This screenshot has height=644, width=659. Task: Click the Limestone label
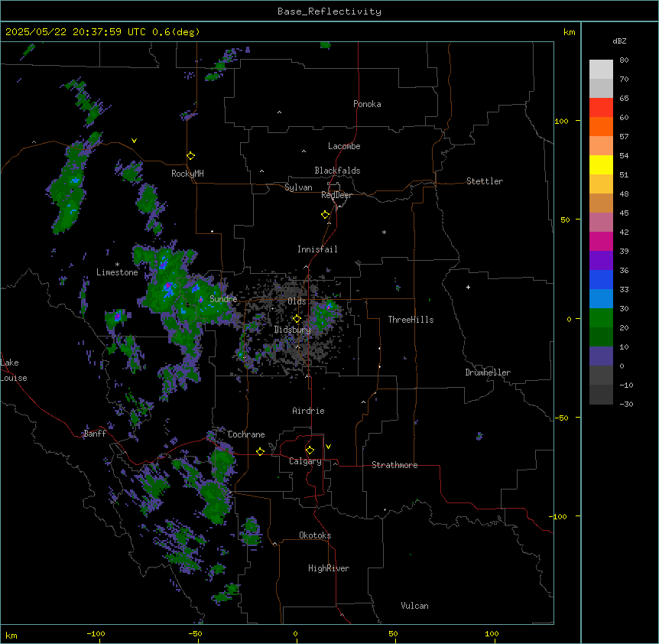tap(117, 272)
